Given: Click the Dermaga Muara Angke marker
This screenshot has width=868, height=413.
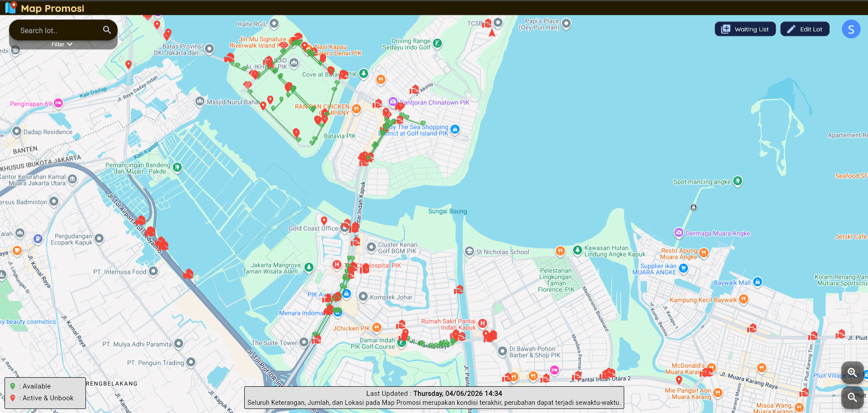Looking at the screenshot, I should 678,233.
